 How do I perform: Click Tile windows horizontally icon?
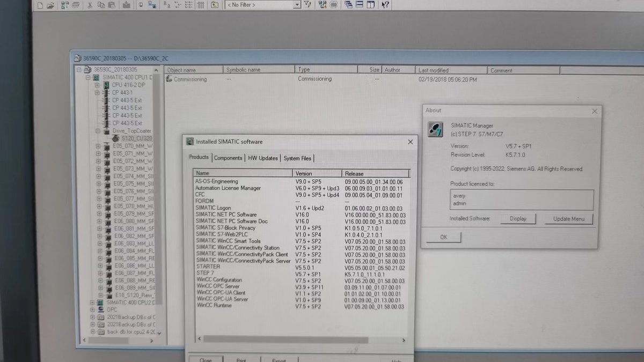pyautogui.click(x=359, y=5)
